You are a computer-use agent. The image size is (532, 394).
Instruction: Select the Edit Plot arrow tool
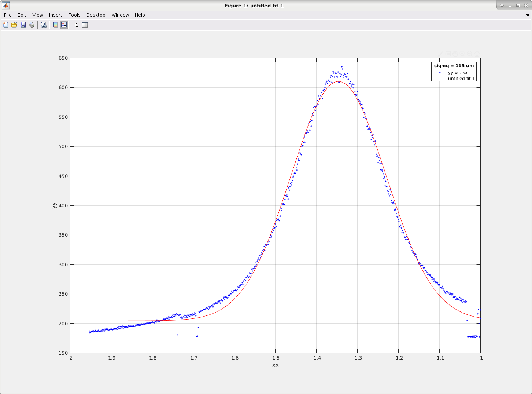(76, 25)
